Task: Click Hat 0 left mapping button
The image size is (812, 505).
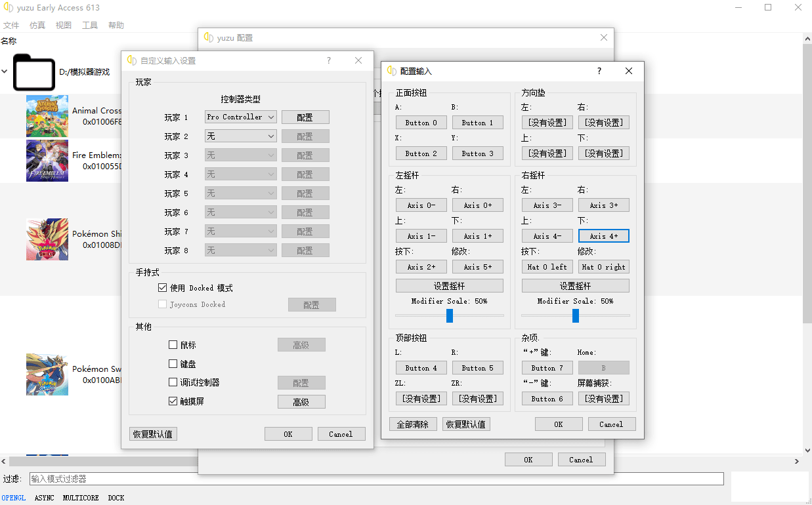Action: tap(547, 267)
